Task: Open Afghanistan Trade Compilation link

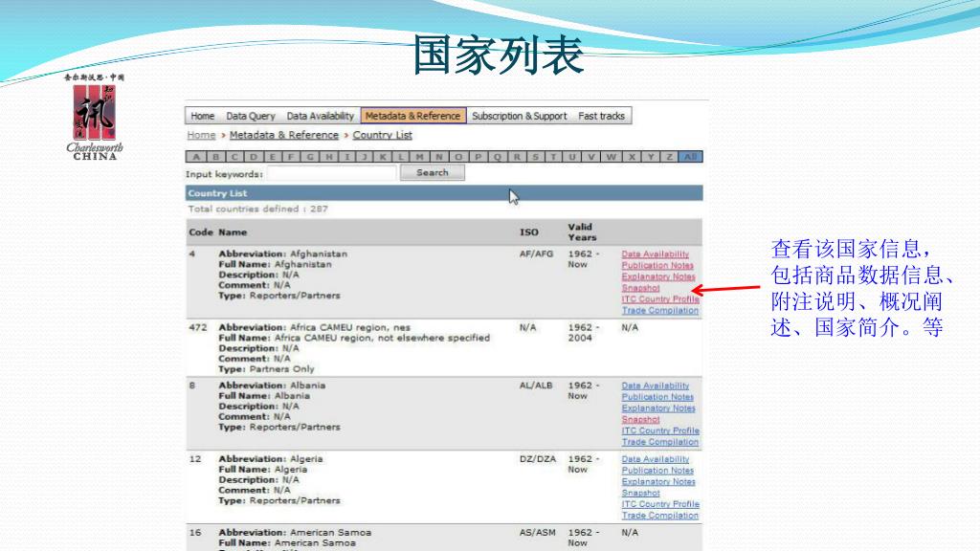Action: [x=660, y=311]
